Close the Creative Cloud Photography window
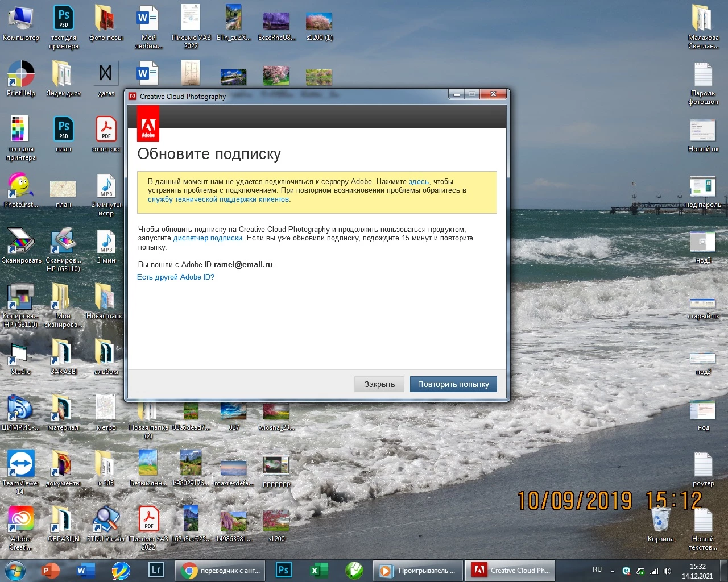The image size is (728, 582). coord(493,94)
